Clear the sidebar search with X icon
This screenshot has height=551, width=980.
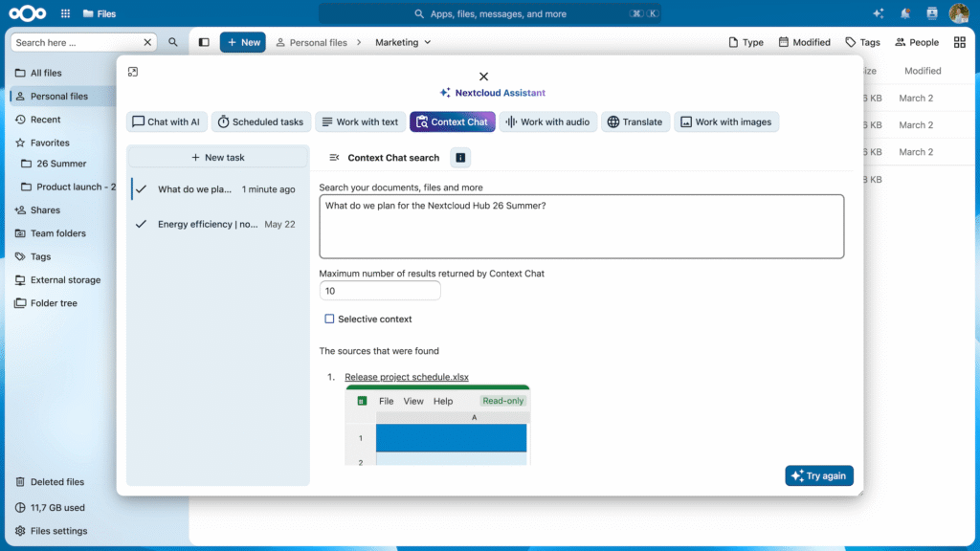[x=147, y=42]
